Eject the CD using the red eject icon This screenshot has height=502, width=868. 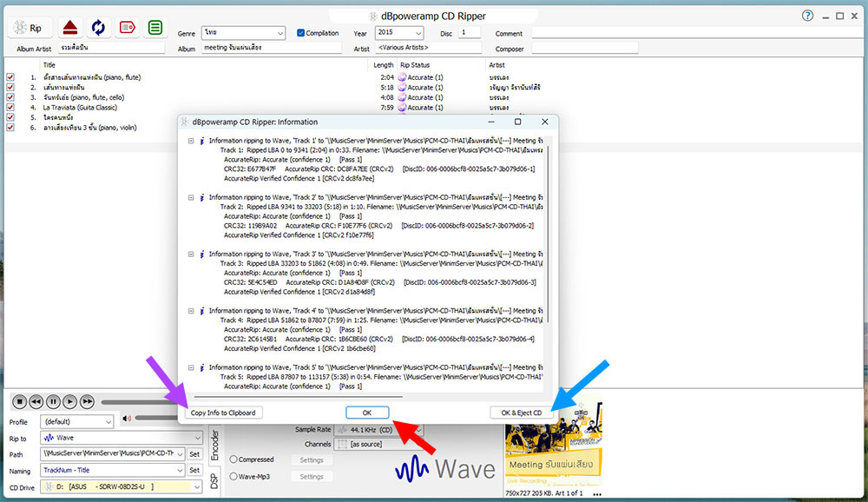click(x=70, y=28)
